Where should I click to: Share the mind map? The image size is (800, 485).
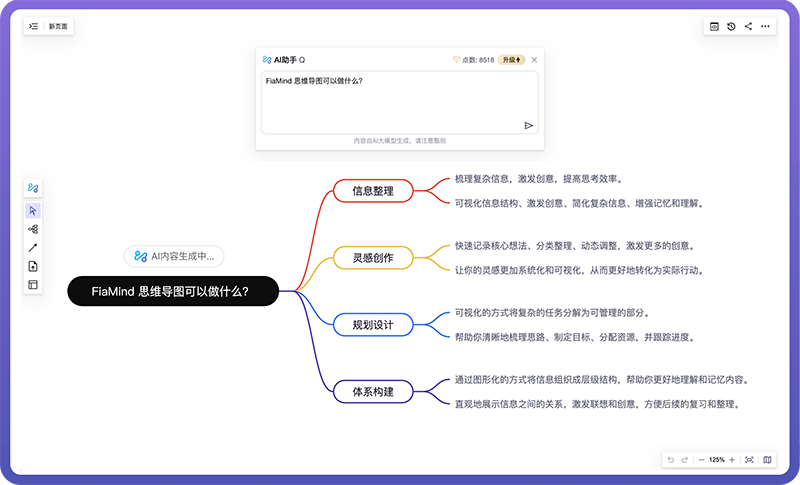(748, 27)
